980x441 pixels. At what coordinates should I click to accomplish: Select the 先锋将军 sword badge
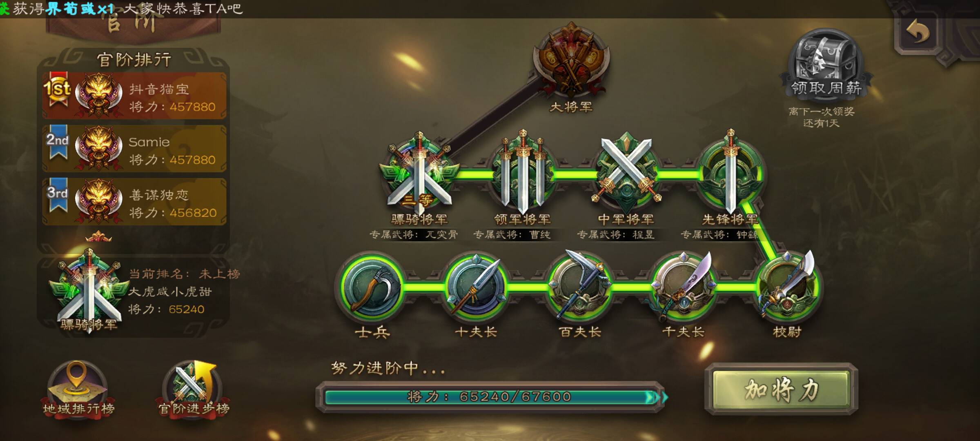(x=730, y=171)
